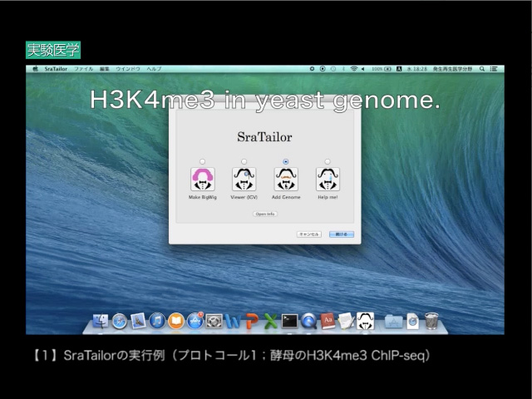Select the Add Genome radio button

click(x=286, y=161)
